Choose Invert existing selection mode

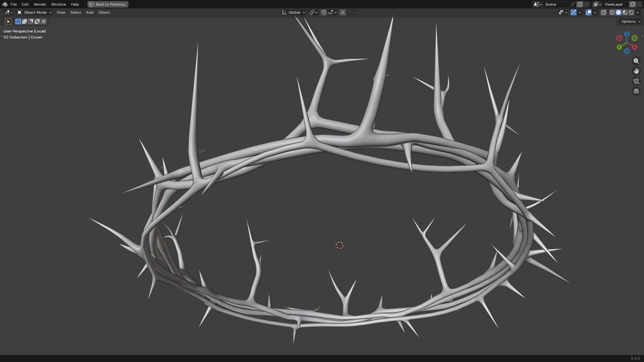37,21
